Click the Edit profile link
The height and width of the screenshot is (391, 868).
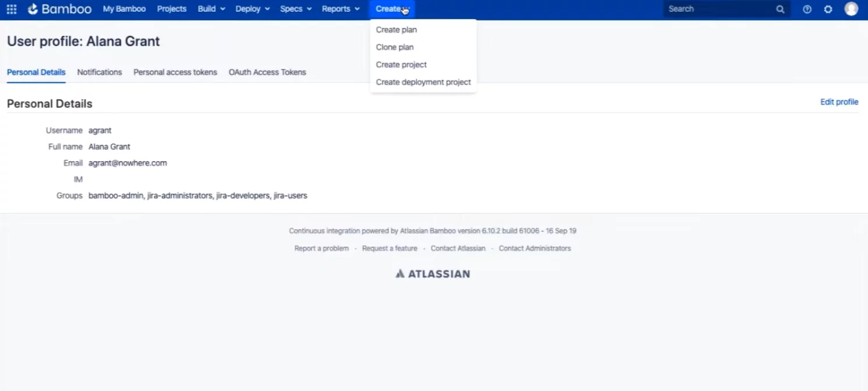[x=839, y=102]
